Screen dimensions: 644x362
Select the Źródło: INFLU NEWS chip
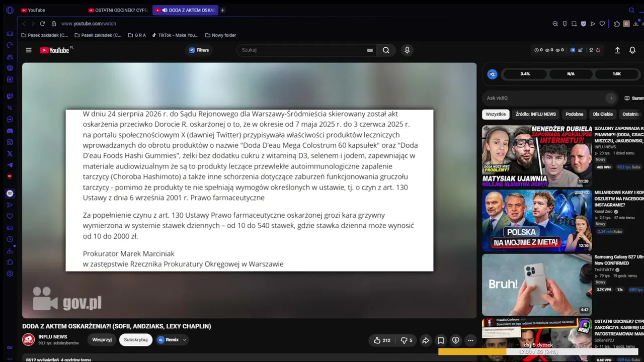coord(535,114)
